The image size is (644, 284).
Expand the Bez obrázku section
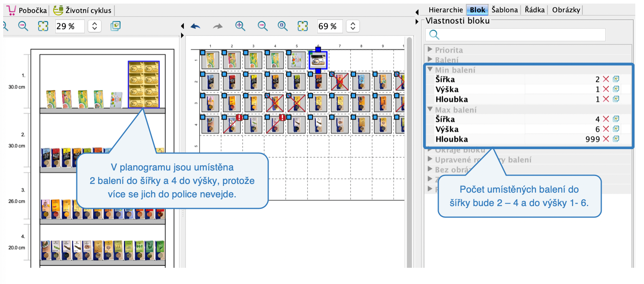(430, 169)
